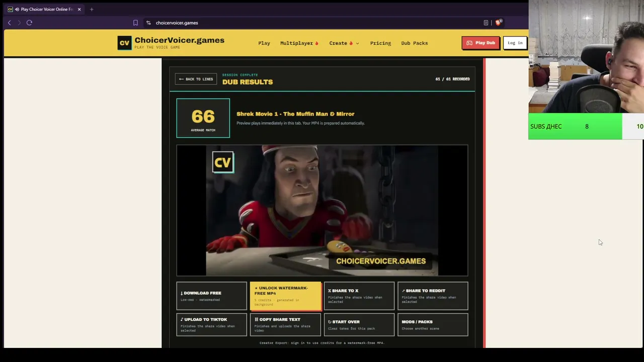Click the 'Shrek Movie 1 - The Muffin Man & Mirror' title

pos(295,114)
